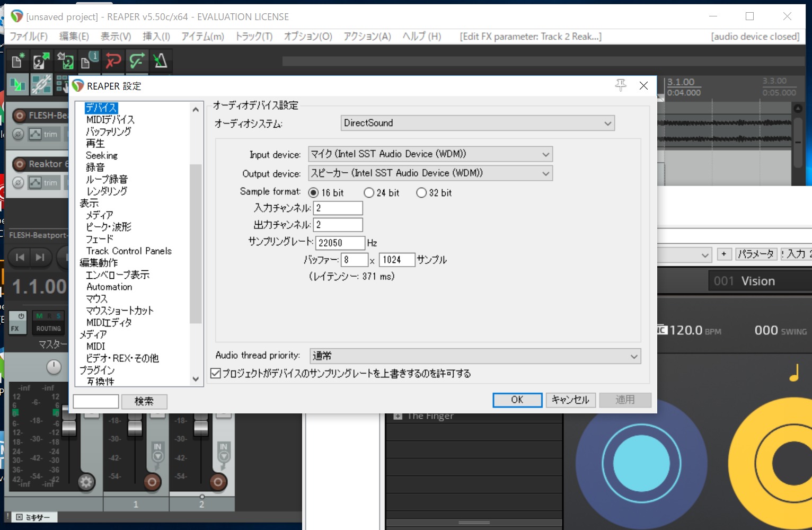Select MIDIデバイス in settings tree
The image size is (812, 530).
click(110, 120)
